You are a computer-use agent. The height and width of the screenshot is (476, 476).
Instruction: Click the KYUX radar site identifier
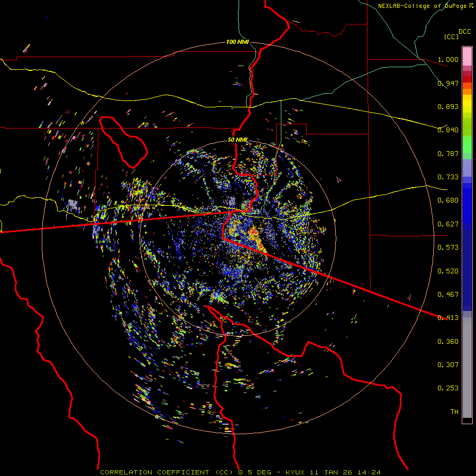[x=296, y=472]
